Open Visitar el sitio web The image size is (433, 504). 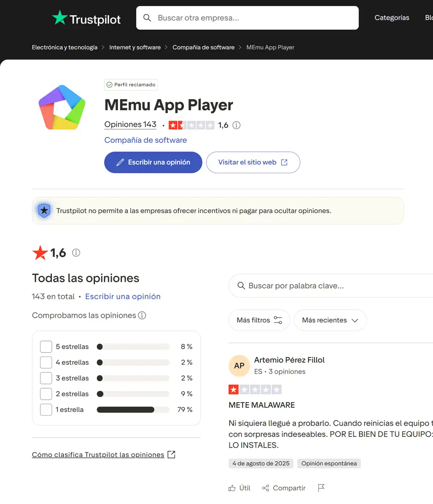click(253, 162)
